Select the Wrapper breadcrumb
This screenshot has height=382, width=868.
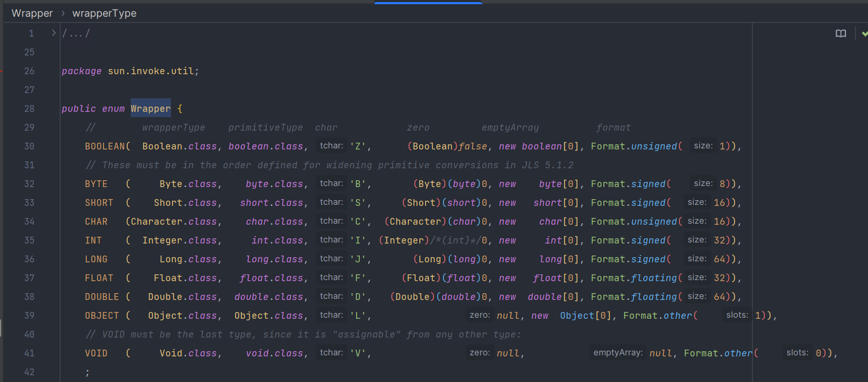click(32, 13)
